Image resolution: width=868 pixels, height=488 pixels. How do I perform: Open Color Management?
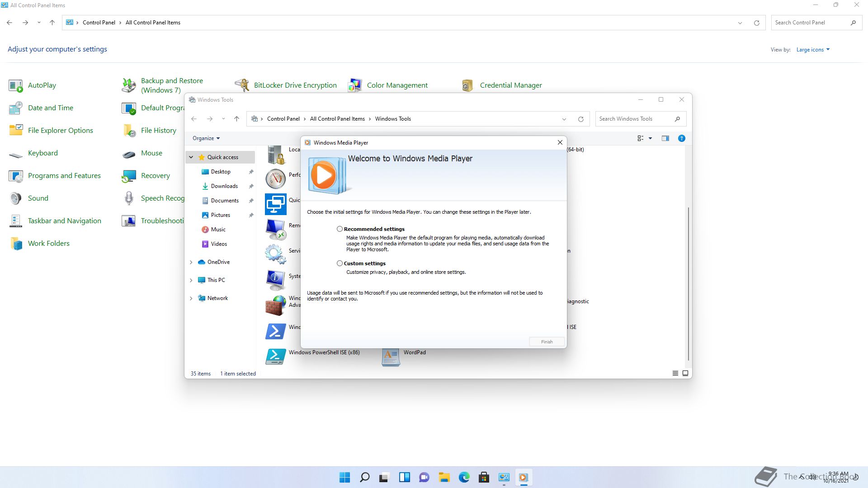point(388,85)
